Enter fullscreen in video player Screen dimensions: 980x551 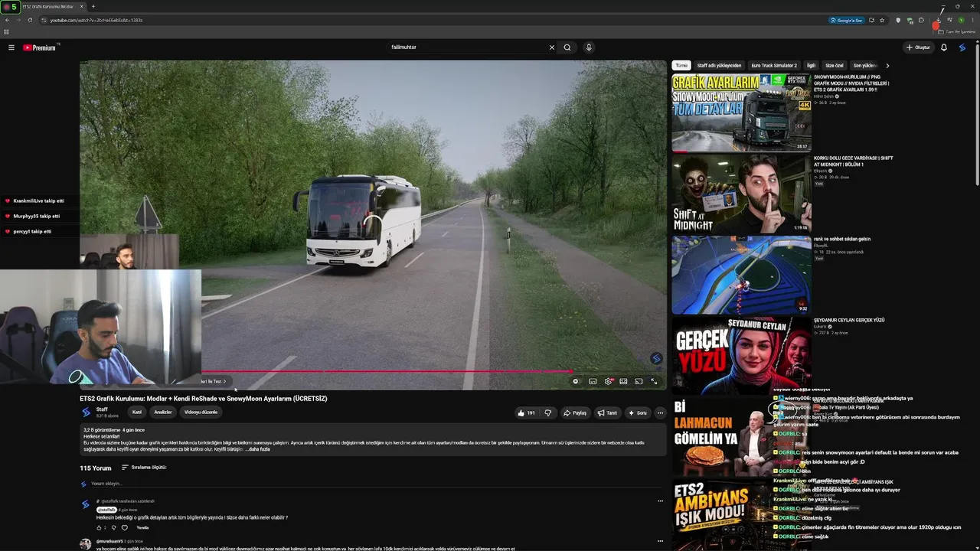click(x=654, y=381)
